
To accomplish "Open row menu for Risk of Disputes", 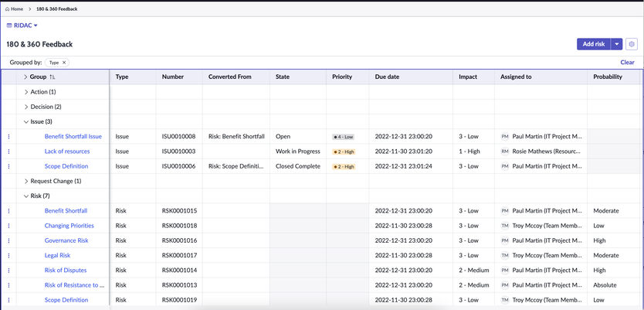I will tap(8, 270).
